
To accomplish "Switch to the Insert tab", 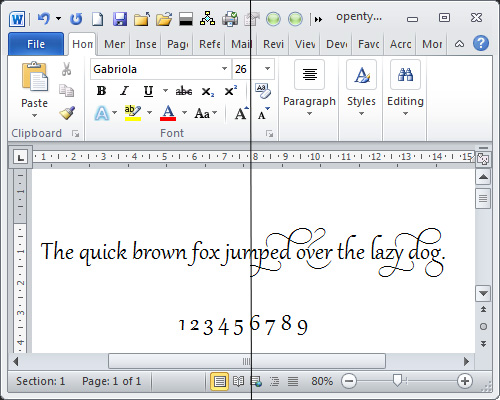I will pos(146,44).
